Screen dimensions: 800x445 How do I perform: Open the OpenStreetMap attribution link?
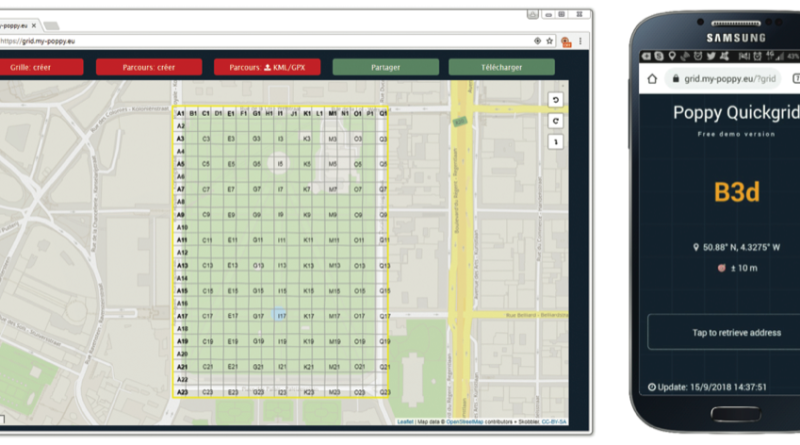(465, 422)
